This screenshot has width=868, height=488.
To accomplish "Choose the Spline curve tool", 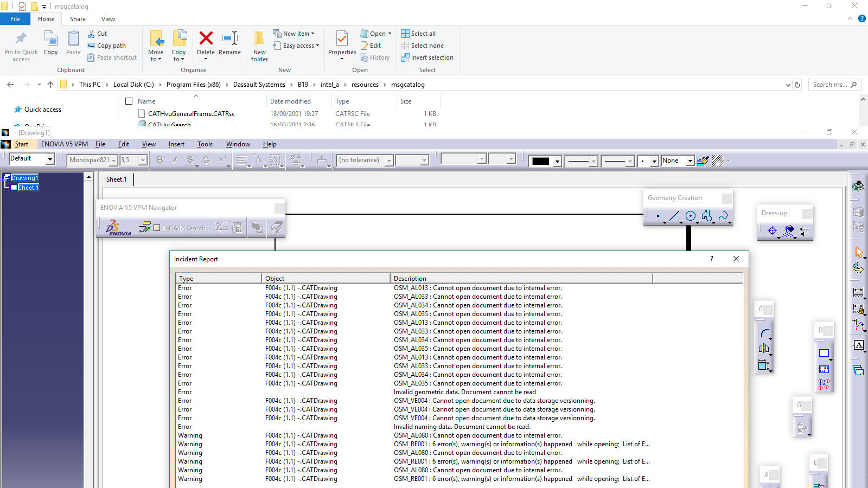I will pyautogui.click(x=723, y=216).
